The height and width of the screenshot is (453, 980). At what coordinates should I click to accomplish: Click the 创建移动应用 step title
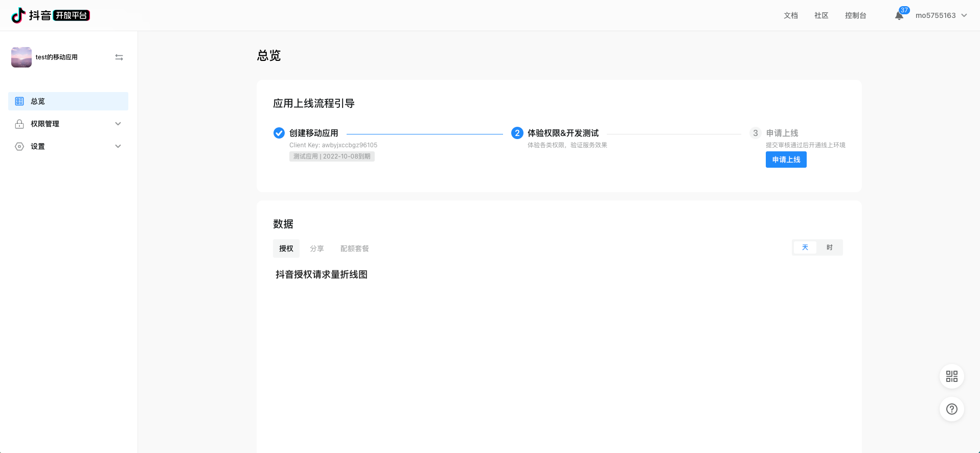(314, 133)
